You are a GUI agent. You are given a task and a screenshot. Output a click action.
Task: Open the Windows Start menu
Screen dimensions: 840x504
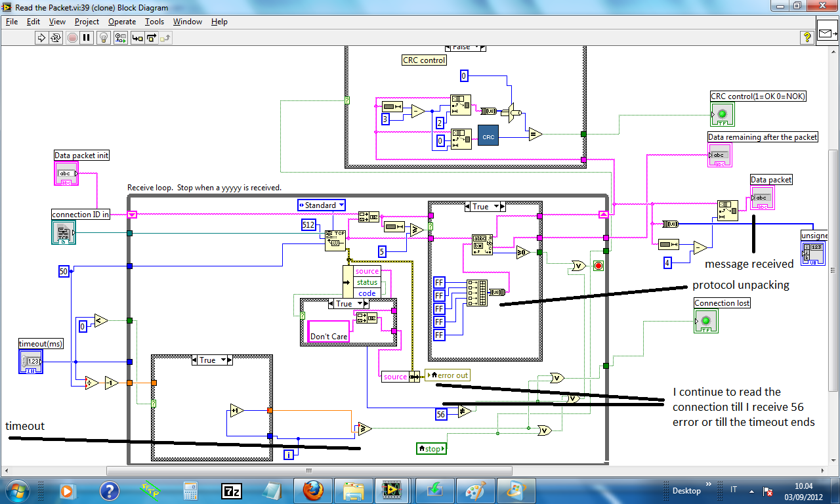16,490
